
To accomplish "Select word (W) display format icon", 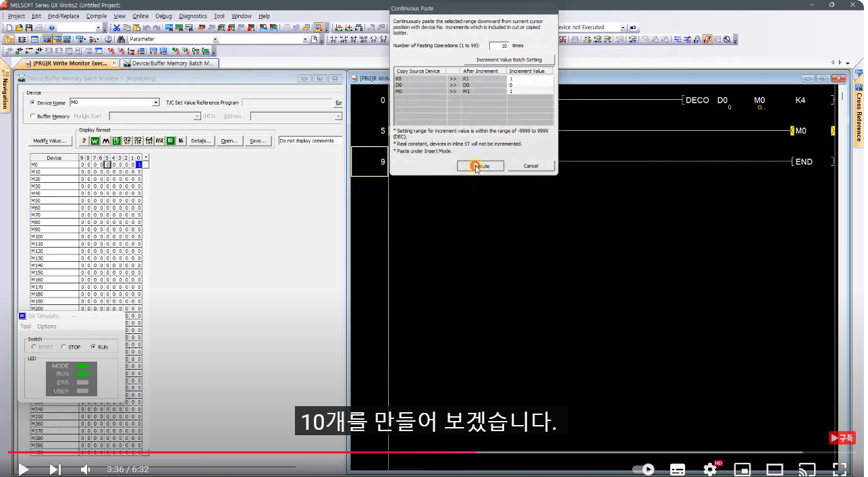I will coord(95,140).
